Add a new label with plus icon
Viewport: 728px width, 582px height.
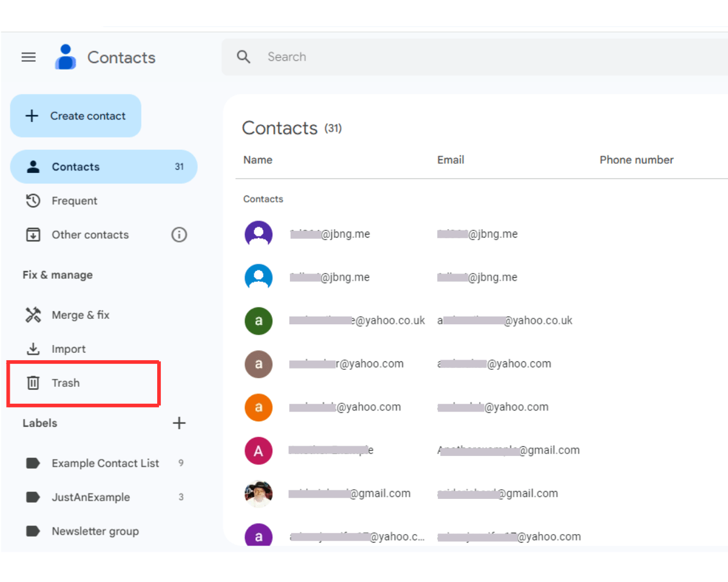179,423
